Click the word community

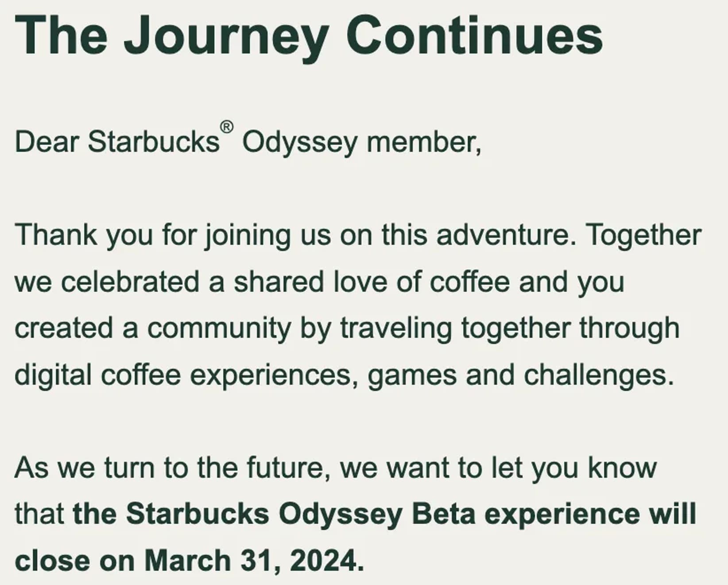click(x=219, y=328)
